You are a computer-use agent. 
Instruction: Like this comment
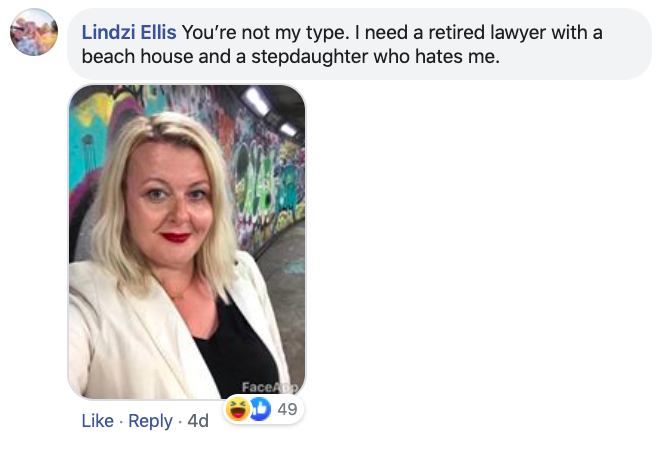tap(98, 421)
